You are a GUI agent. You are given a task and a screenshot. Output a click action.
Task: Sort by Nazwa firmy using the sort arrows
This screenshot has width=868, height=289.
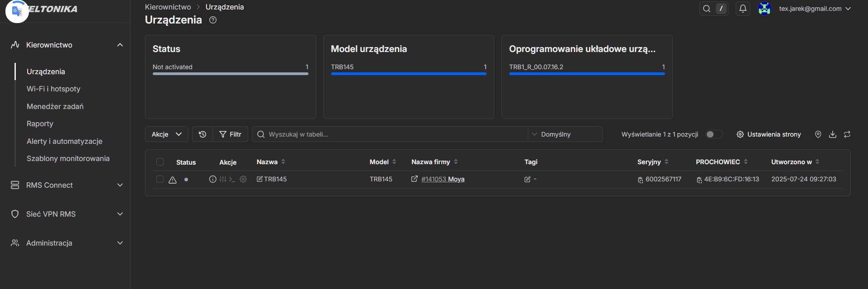[456, 161]
